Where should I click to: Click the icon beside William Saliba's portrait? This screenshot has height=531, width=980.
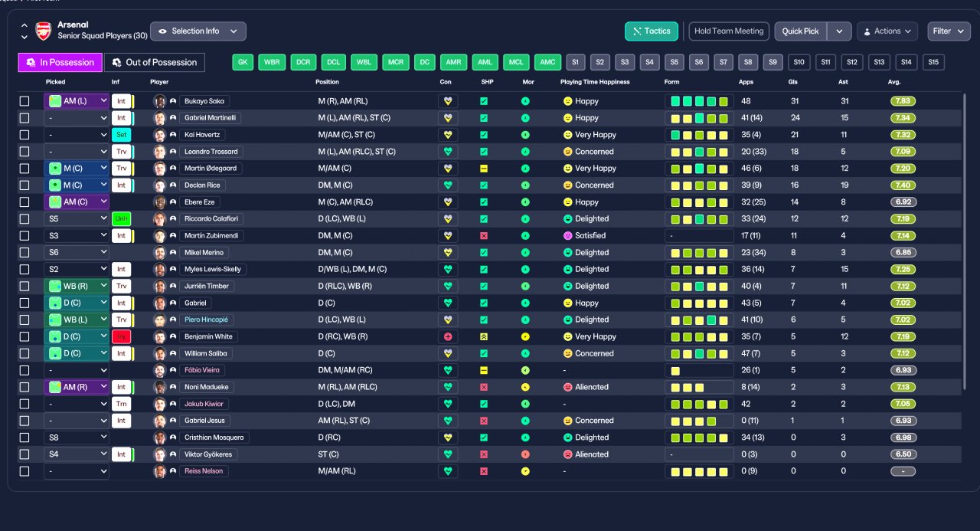pos(173,354)
